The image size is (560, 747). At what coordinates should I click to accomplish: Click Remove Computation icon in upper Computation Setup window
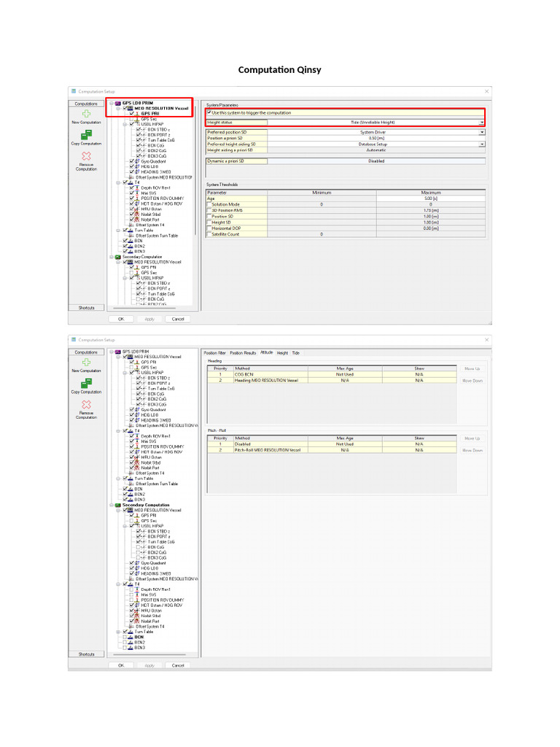(x=86, y=156)
